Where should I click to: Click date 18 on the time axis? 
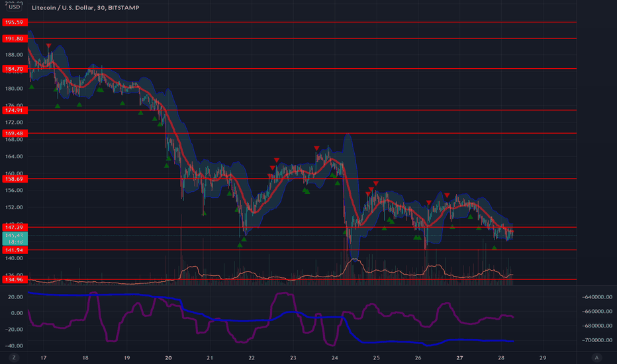click(x=85, y=358)
